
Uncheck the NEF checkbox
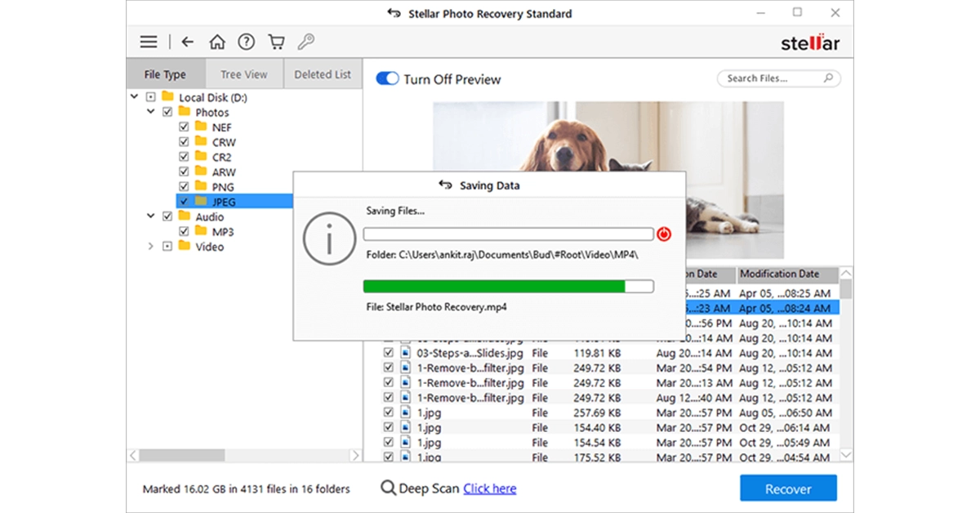coord(184,127)
